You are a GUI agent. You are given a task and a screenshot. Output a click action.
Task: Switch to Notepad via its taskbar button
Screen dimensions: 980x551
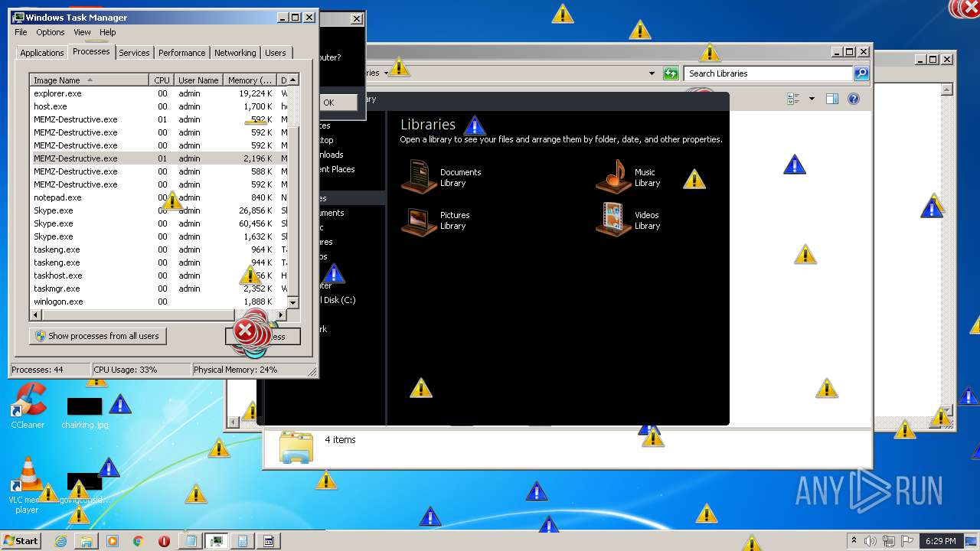point(191,541)
